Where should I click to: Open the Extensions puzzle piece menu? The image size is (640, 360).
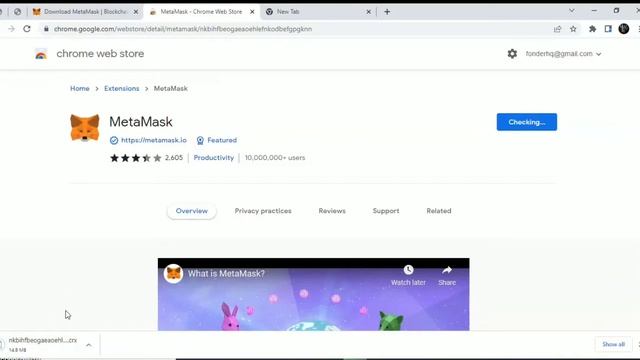coord(592,29)
